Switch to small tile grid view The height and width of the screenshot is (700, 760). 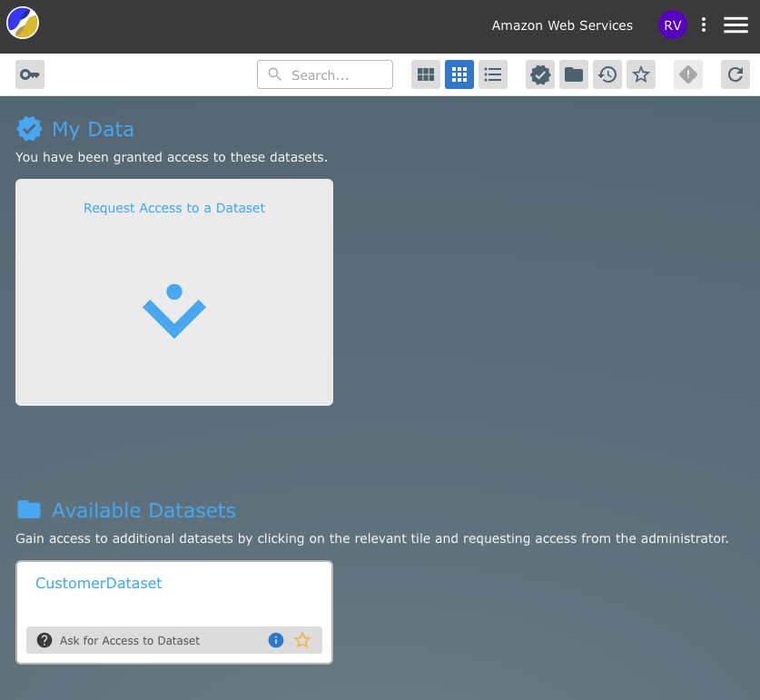[459, 74]
